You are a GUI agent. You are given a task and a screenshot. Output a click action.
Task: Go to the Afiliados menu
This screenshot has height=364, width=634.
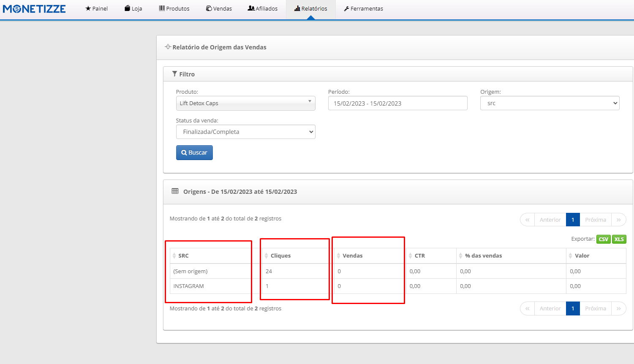pos(263,9)
